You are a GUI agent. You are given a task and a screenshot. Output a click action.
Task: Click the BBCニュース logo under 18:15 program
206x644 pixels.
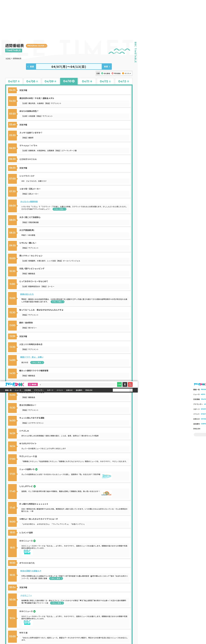click(27, 552)
